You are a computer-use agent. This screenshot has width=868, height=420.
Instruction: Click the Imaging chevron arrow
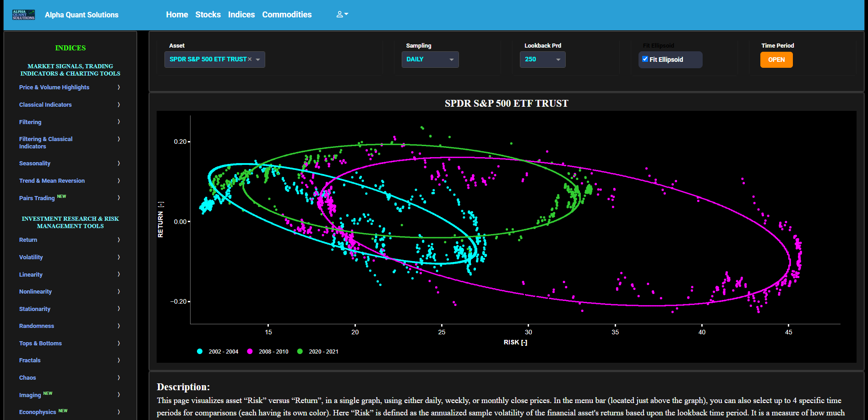tap(119, 395)
